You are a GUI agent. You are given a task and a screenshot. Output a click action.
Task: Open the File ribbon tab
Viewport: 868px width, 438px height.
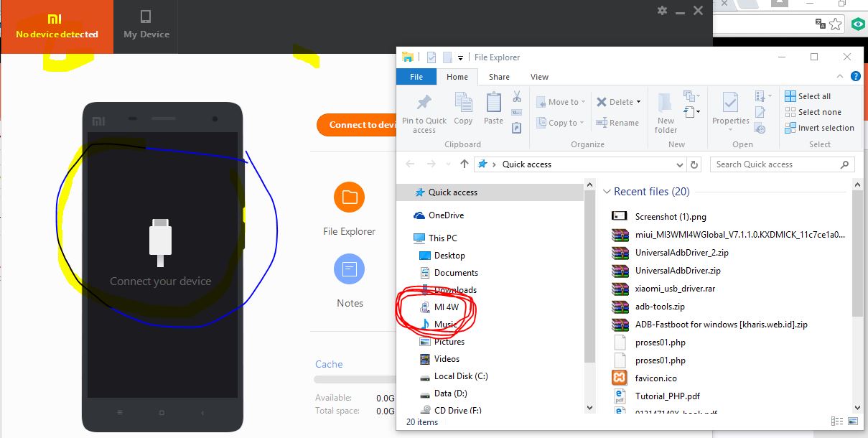[x=416, y=77]
